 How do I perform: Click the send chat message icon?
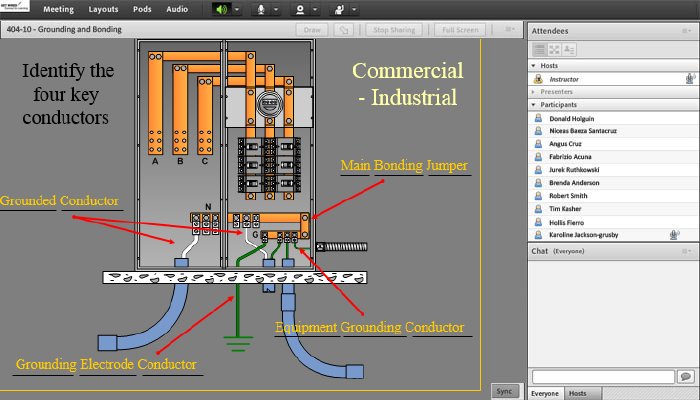(683, 376)
